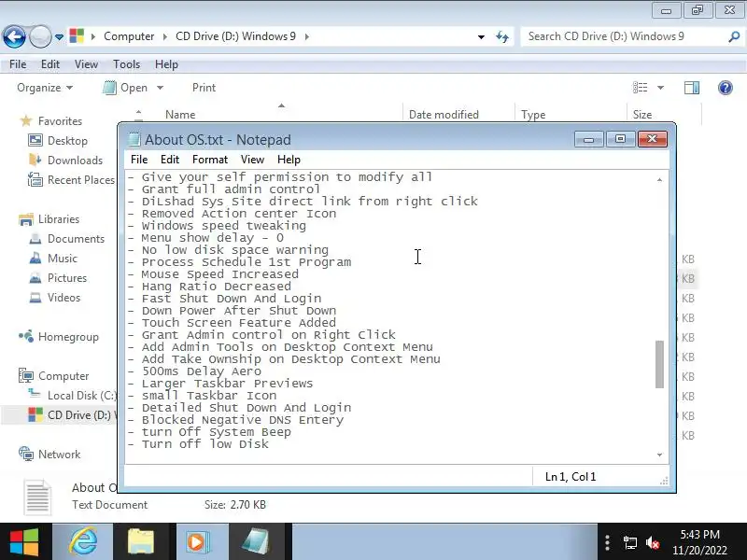This screenshot has width=747, height=560.
Task: Sort files by Date modified column
Action: [x=444, y=115]
